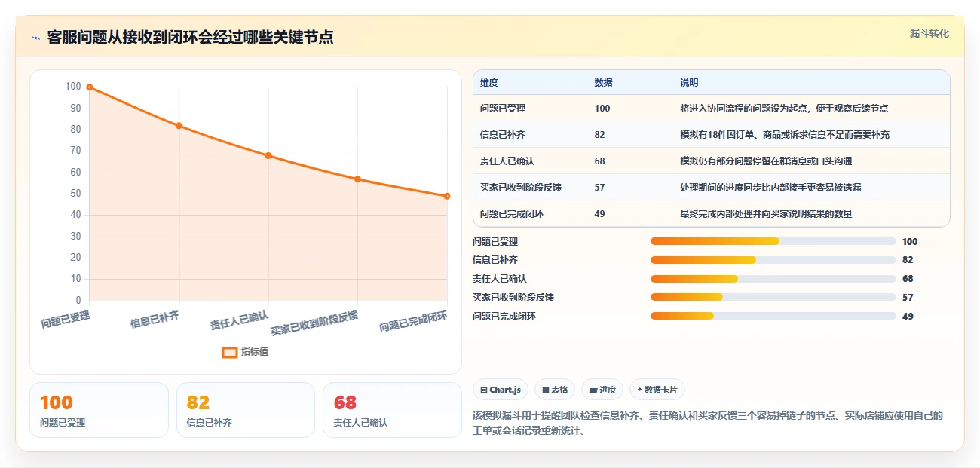Click the chart point for 买家已收到阶段反馈
This screenshot has height=468, width=980.
point(357,179)
